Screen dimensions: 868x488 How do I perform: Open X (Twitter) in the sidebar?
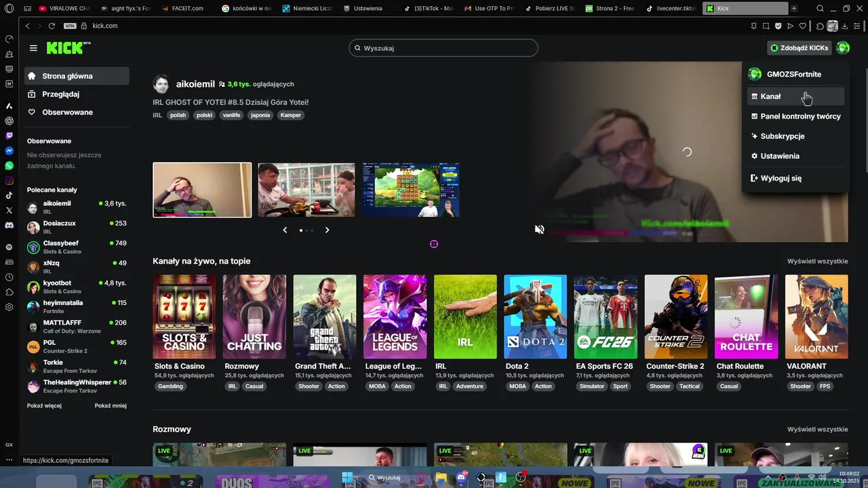tap(9, 210)
